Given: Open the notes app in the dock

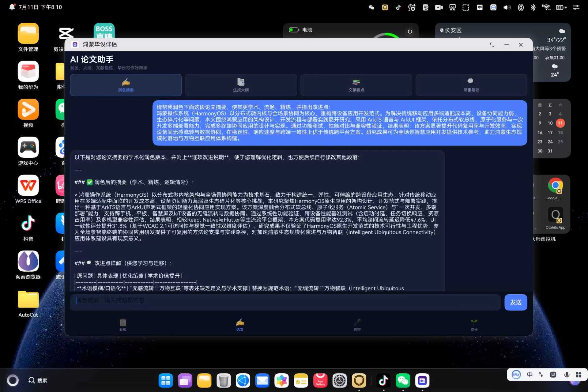Looking at the screenshot, I should (301, 381).
